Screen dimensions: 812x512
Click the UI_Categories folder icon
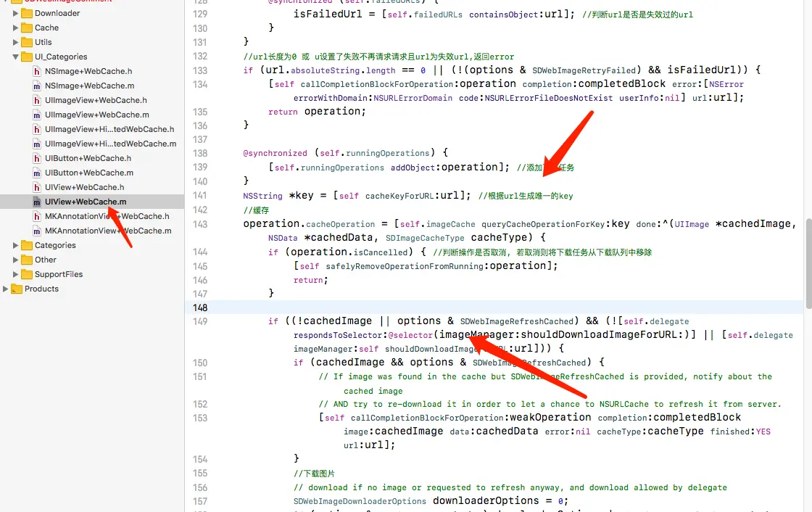point(27,57)
